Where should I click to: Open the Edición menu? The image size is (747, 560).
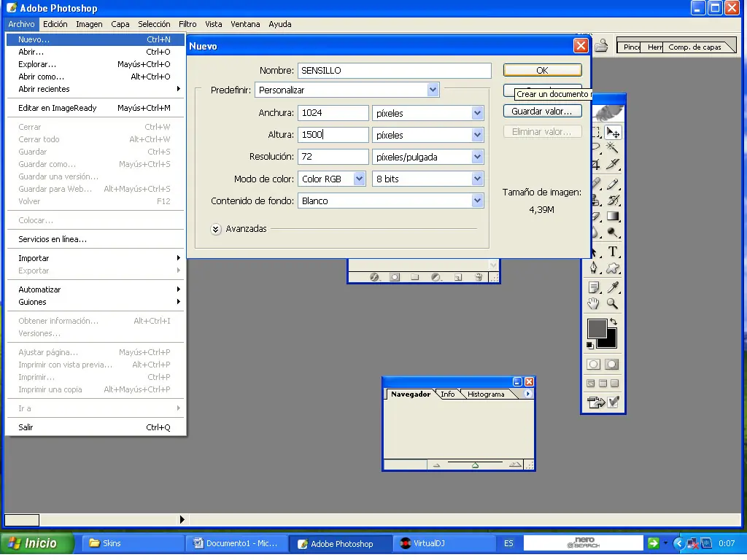tap(55, 24)
